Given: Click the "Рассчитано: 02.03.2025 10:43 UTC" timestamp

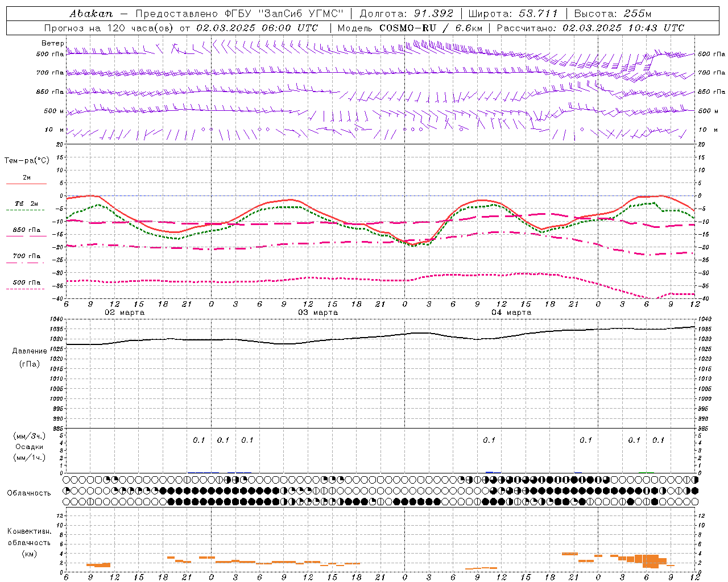Looking at the screenshot, I should coord(590,28).
